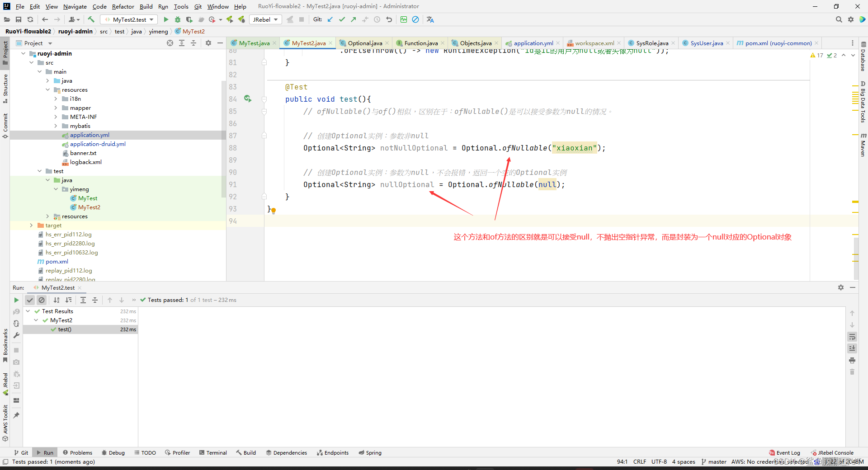Click the master branch widget

pyautogui.click(x=714, y=461)
